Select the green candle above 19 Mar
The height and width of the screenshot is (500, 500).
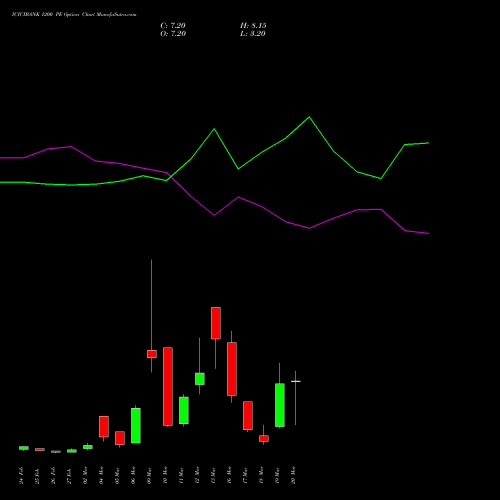point(280,405)
